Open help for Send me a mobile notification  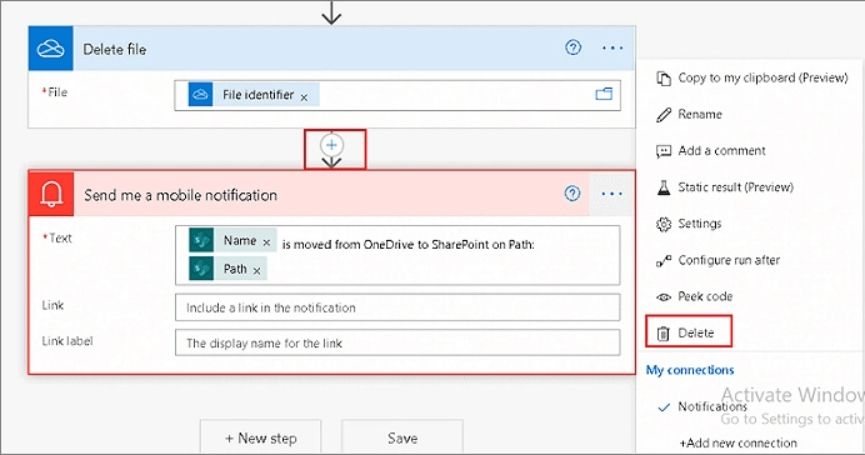572,194
